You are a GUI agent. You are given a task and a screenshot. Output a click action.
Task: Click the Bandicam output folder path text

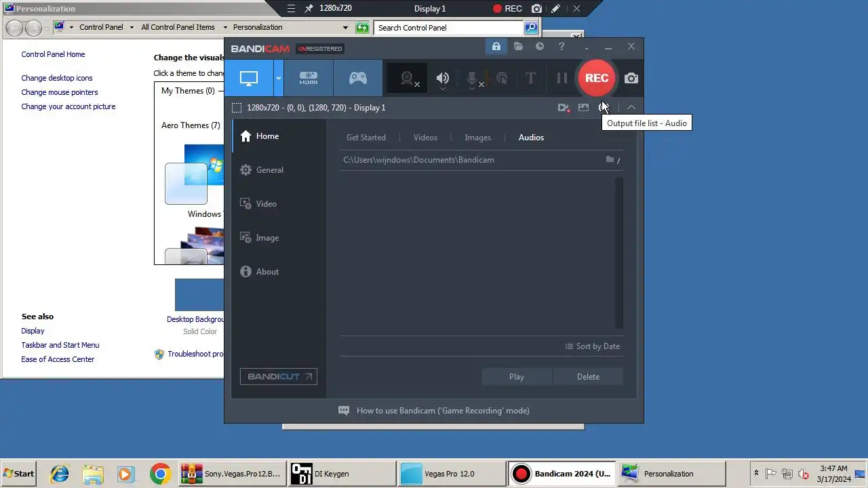(x=418, y=160)
